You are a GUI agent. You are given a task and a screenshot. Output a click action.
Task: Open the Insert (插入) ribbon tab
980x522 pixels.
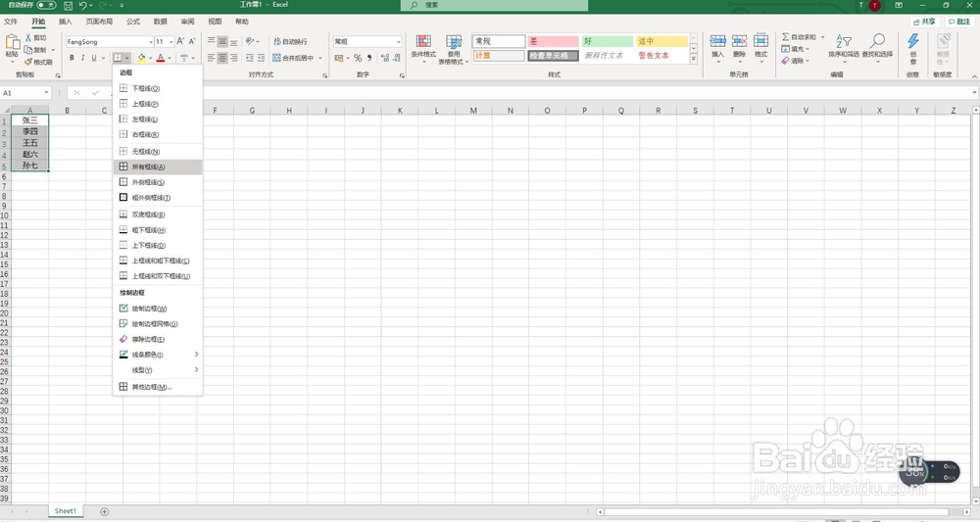click(x=65, y=22)
